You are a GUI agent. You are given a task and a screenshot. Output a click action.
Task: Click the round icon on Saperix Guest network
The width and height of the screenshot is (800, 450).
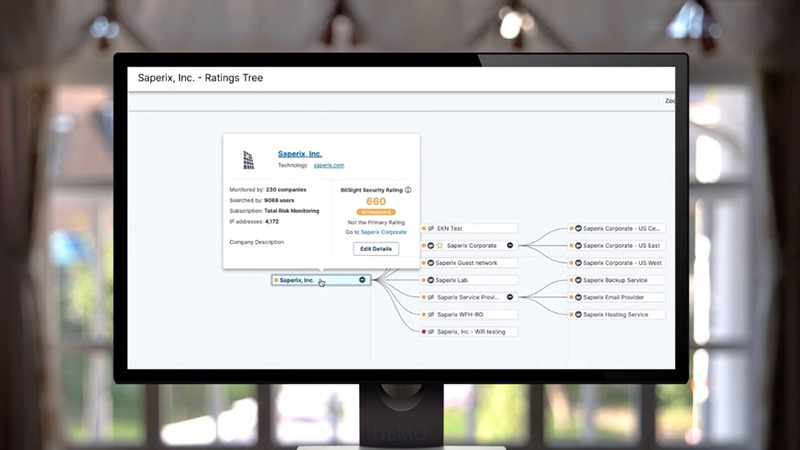pyautogui.click(x=431, y=262)
